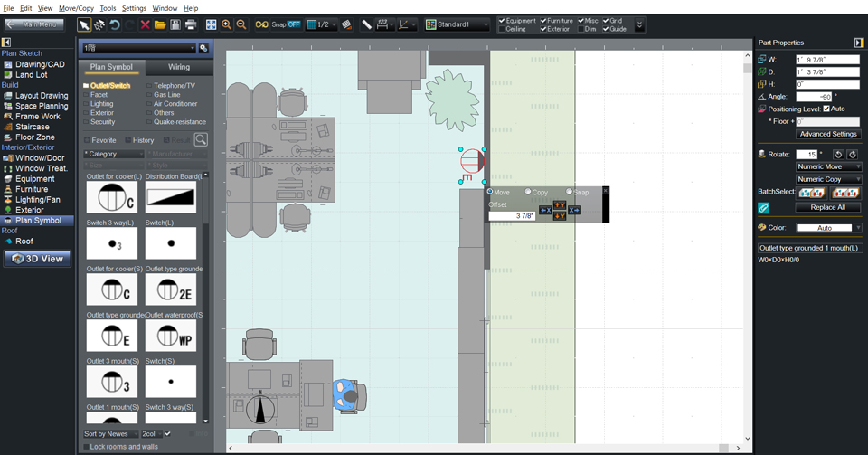Screen dimensions: 868x455
Task: Rotate part counterclockwise with rotate icon
Action: tap(838, 155)
